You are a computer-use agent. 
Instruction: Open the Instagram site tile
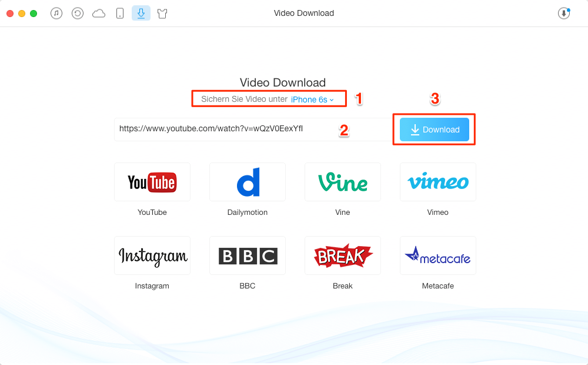point(152,255)
